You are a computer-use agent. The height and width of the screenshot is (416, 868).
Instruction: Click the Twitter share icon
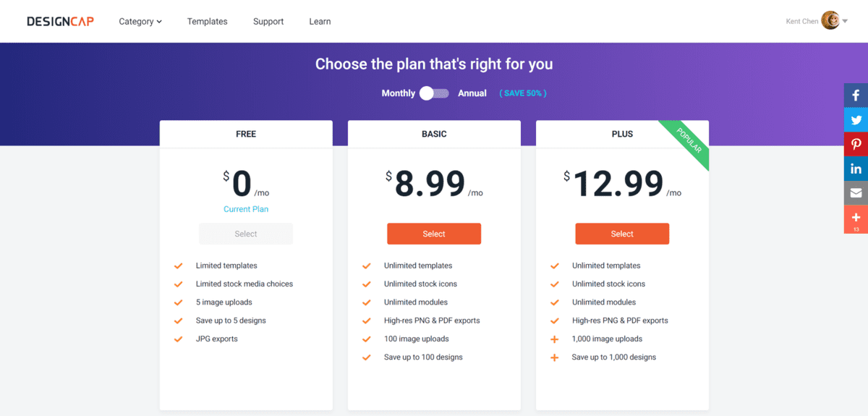tap(856, 120)
